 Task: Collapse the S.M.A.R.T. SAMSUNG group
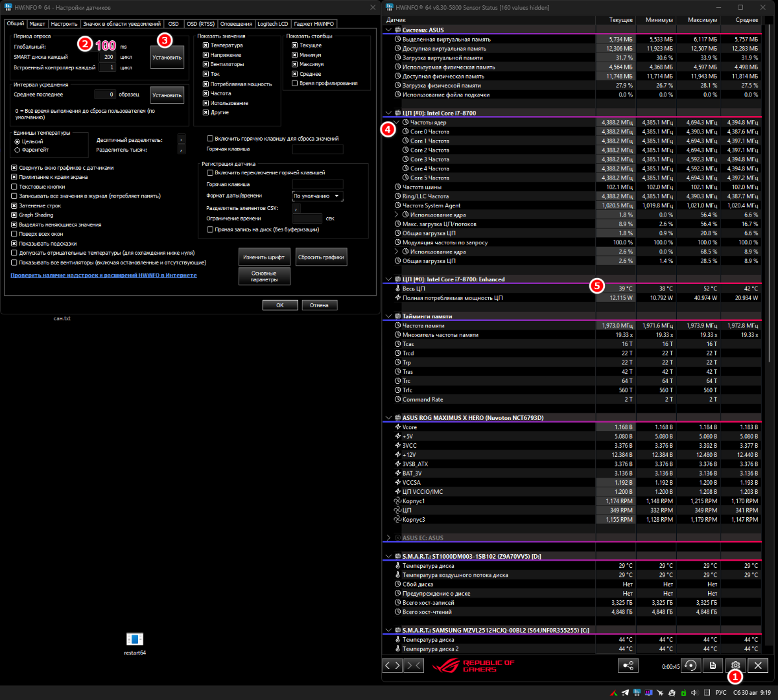(389, 630)
